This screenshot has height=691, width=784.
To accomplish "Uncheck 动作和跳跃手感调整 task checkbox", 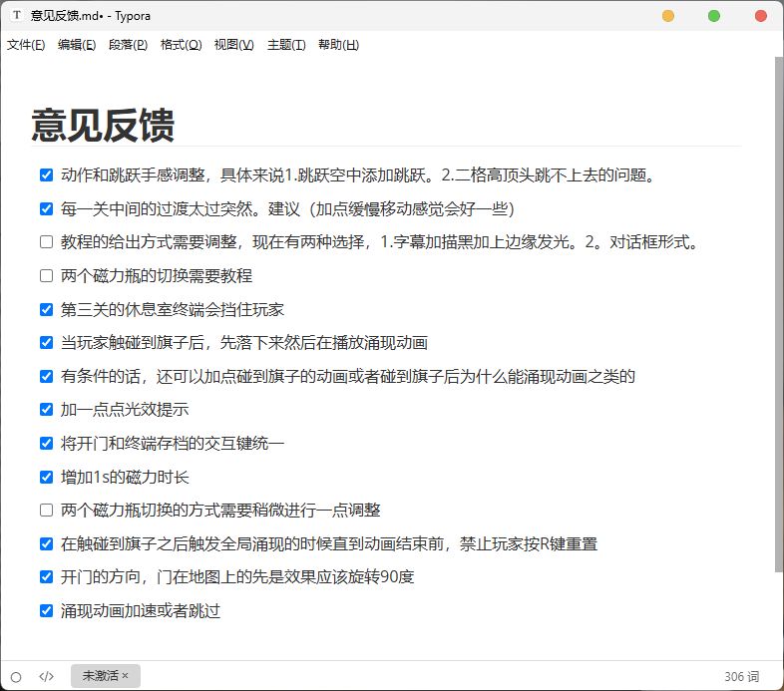I will click(47, 175).
